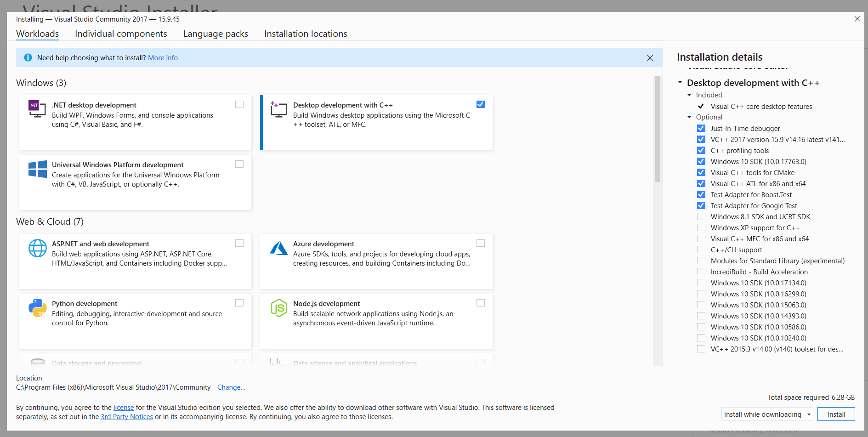Open the More info help link

click(163, 57)
